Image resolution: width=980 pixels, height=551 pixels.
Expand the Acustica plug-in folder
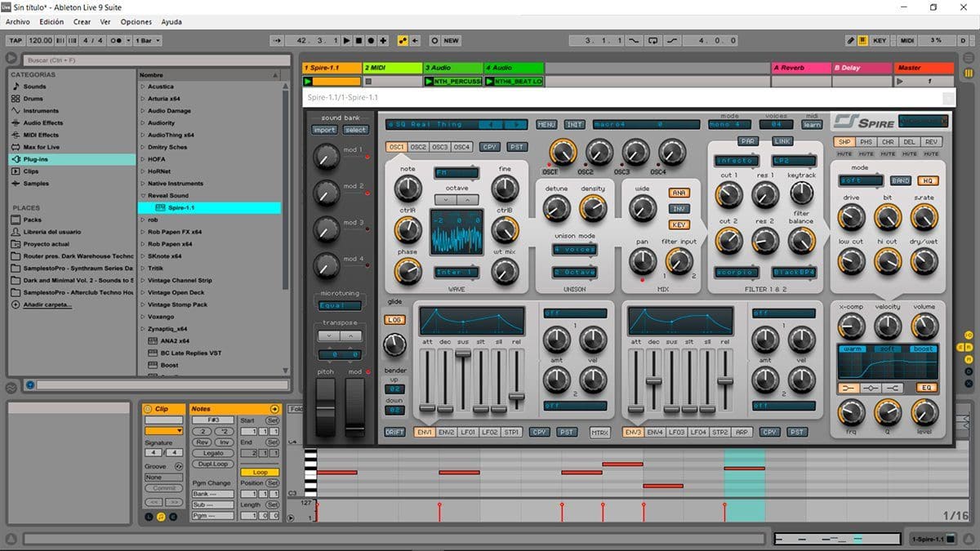point(142,87)
